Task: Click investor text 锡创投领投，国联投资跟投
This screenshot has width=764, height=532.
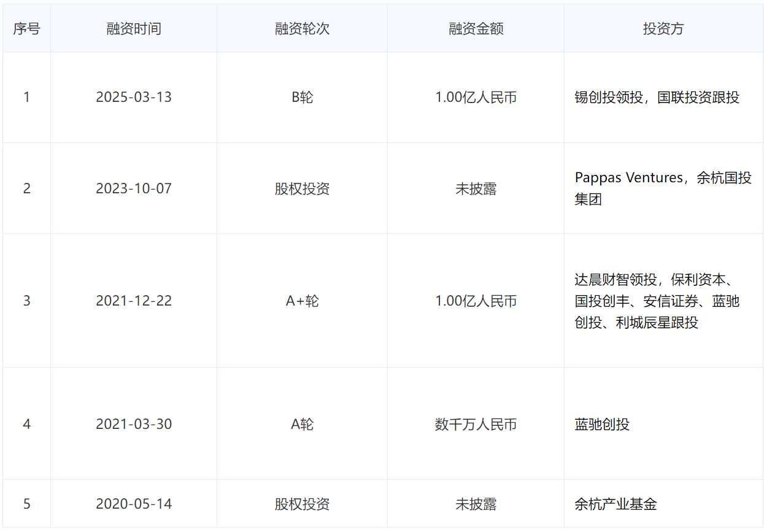Action: pyautogui.click(x=657, y=98)
